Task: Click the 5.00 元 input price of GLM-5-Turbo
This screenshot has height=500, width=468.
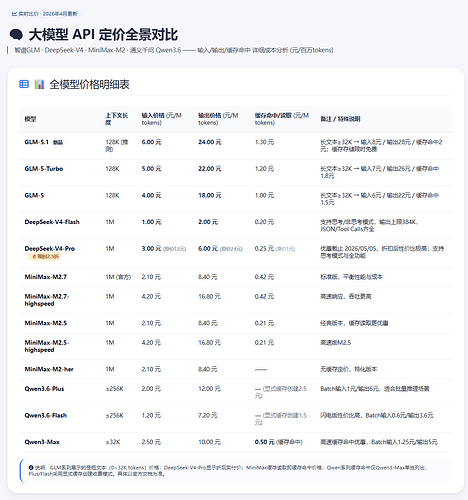Action: coord(151,169)
